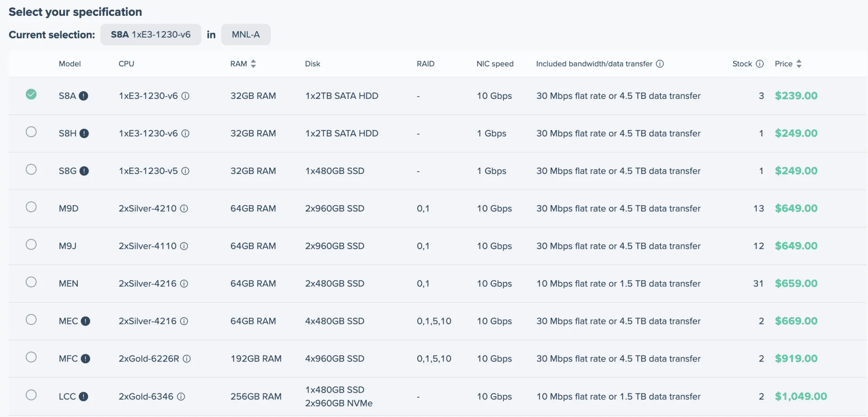This screenshot has width=868, height=417.
Task: Click the M9D model name
Action: (x=69, y=208)
